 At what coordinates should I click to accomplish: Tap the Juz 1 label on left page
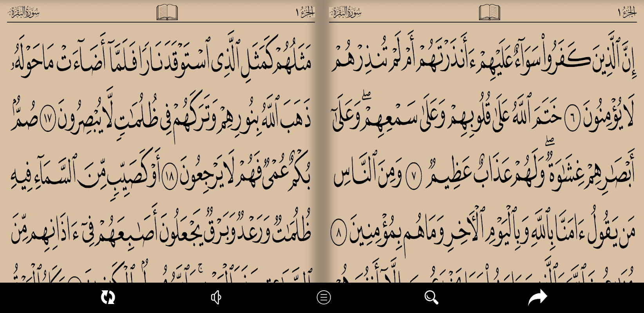305,12
